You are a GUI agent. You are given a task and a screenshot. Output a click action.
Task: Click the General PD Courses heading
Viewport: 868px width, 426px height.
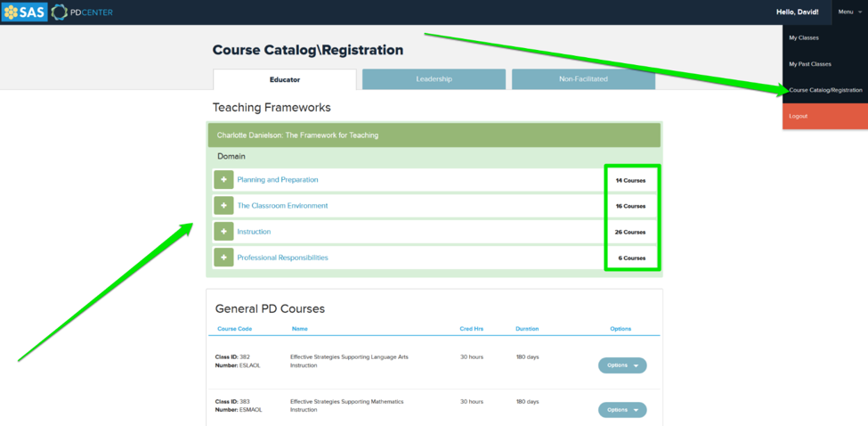tap(270, 308)
